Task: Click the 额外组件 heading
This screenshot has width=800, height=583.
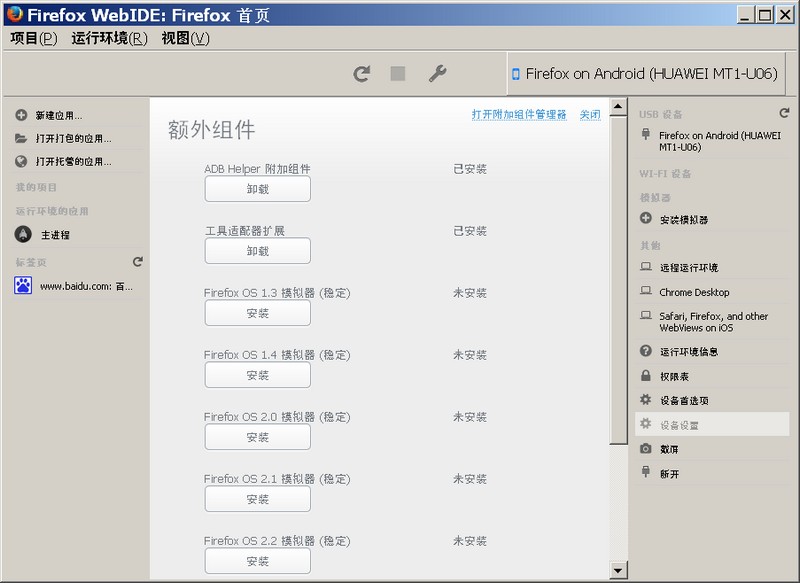Action: [212, 130]
